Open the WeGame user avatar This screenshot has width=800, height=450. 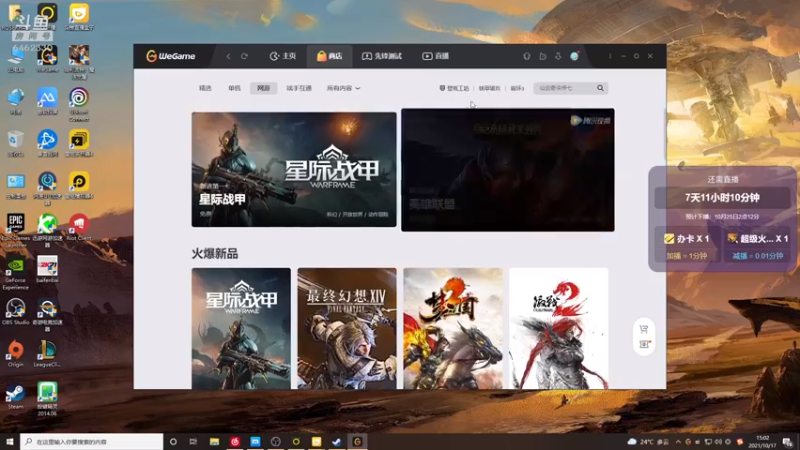point(574,56)
